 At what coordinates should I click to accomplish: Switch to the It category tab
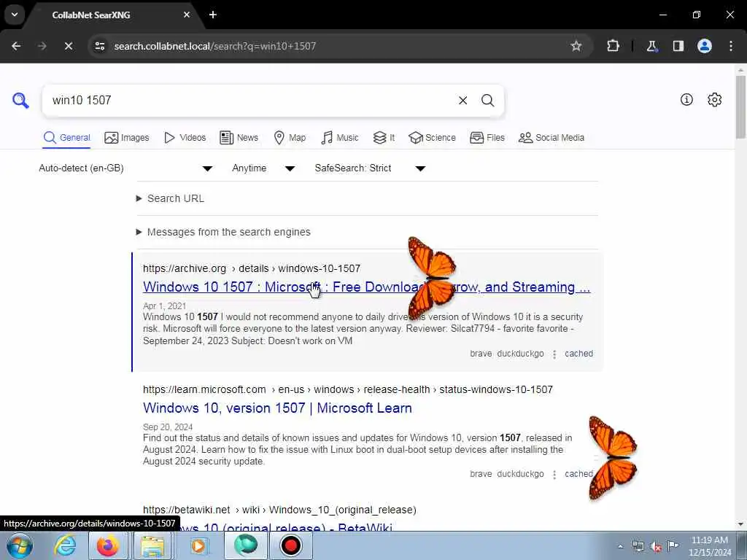coord(384,138)
